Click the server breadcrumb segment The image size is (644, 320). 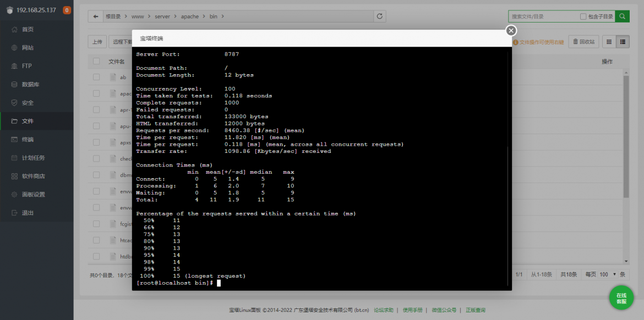coord(163,16)
